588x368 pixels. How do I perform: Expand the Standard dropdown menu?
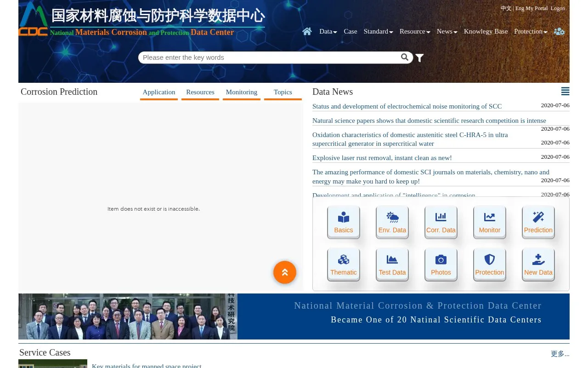pos(378,31)
